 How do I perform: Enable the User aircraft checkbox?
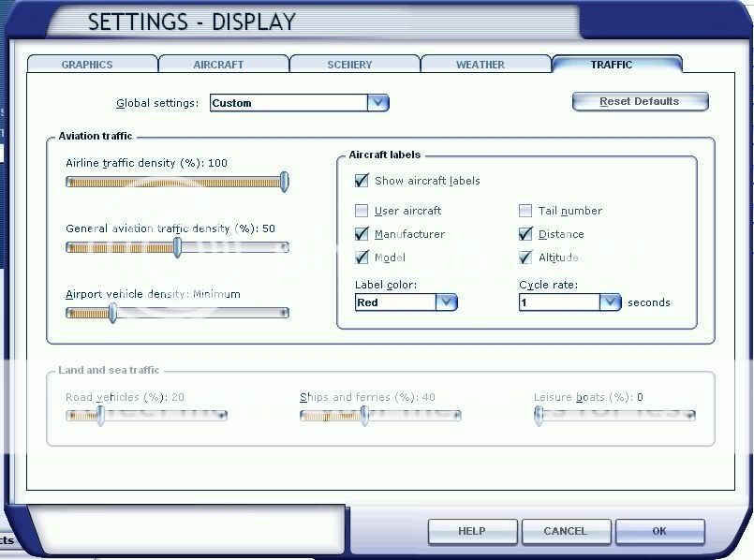[x=362, y=211]
